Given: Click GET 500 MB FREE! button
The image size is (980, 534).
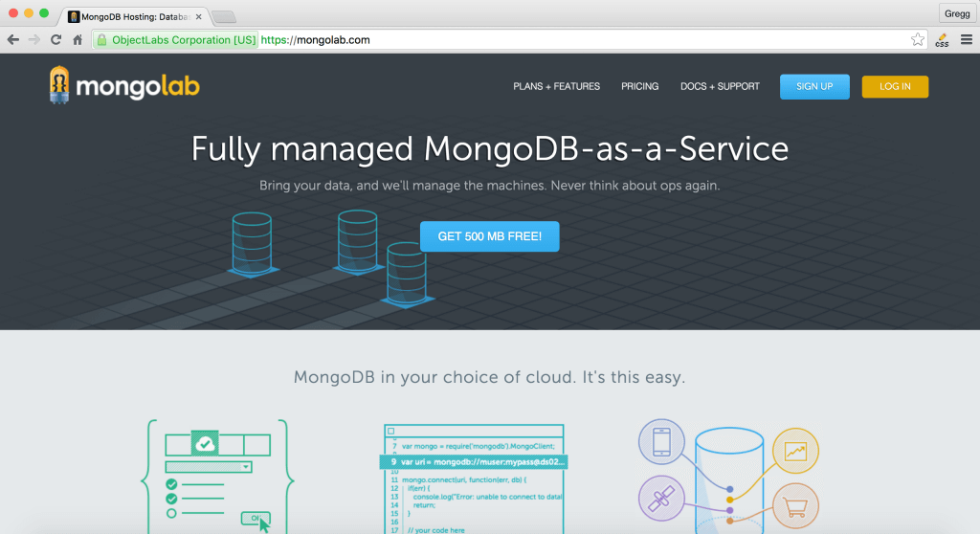Looking at the screenshot, I should click(489, 236).
